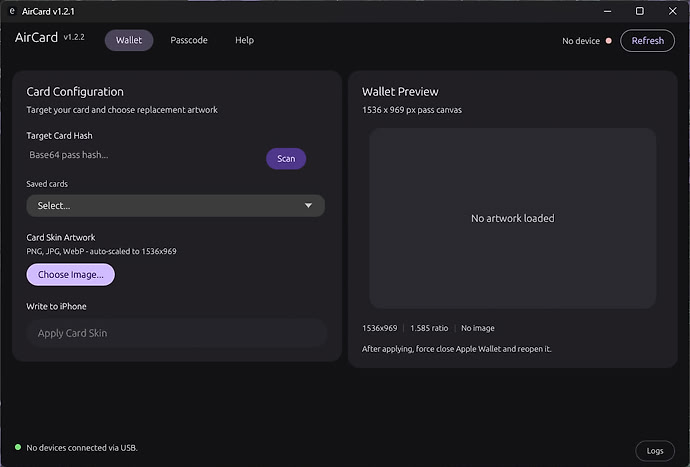Click the AirCard logo text

(36, 37)
